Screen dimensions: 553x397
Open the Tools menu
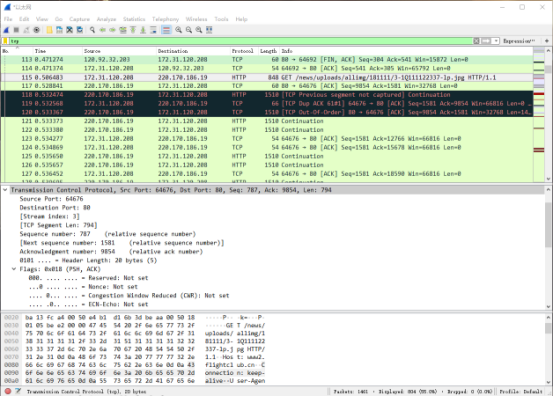[x=221, y=19]
